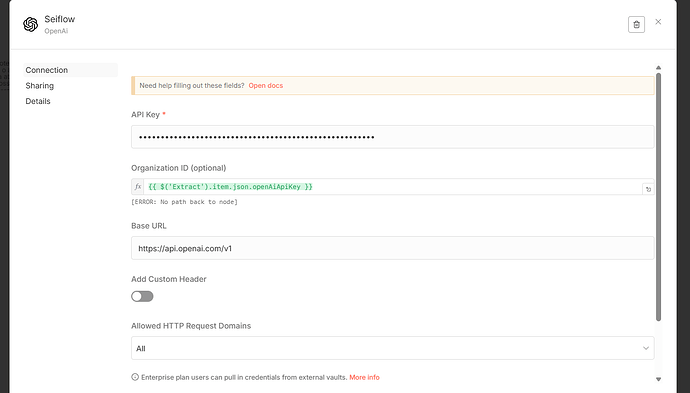690x393 pixels.
Task: Click the Seiflow credential name
Action: click(59, 19)
